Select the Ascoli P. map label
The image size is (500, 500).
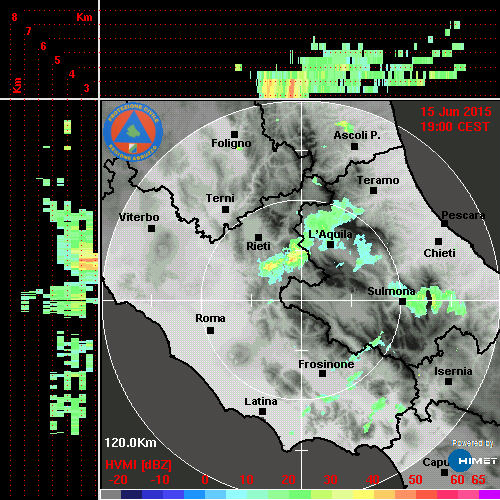357,135
